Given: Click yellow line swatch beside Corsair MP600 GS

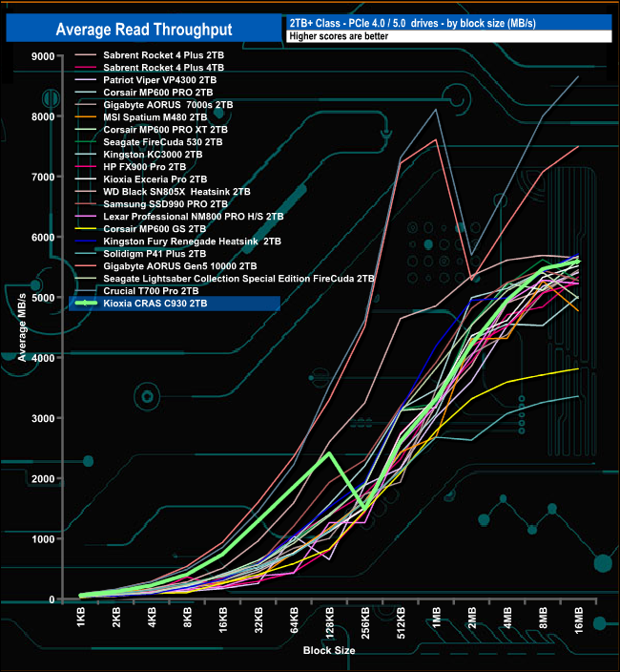Looking at the screenshot, I should tap(85, 229).
